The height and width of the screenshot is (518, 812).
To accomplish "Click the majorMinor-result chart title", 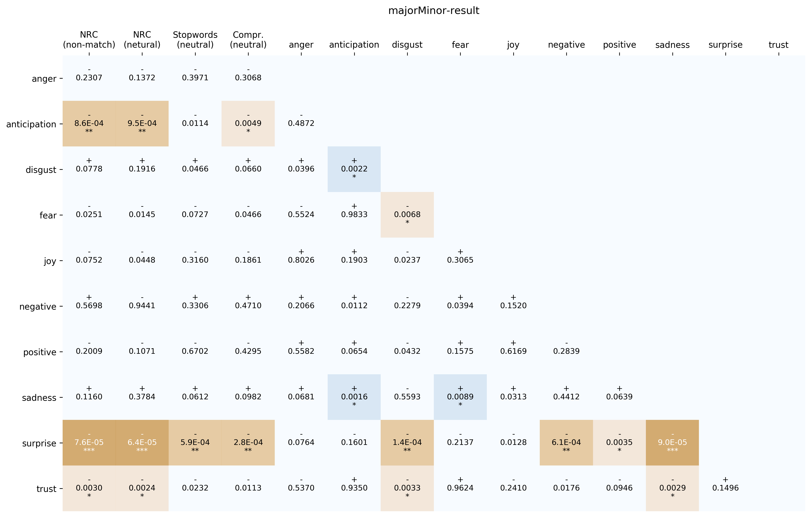I will coord(434,11).
